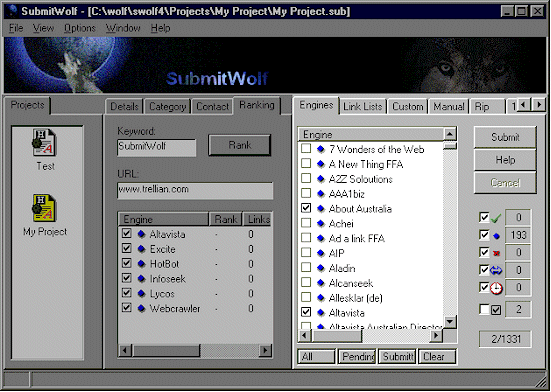Click the Help button on right panel
Image resolution: width=551 pixels, height=392 pixels.
[x=505, y=160]
